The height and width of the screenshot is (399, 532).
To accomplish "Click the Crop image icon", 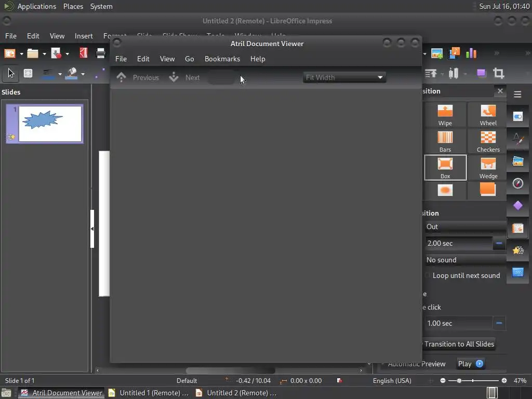I will tap(498, 73).
